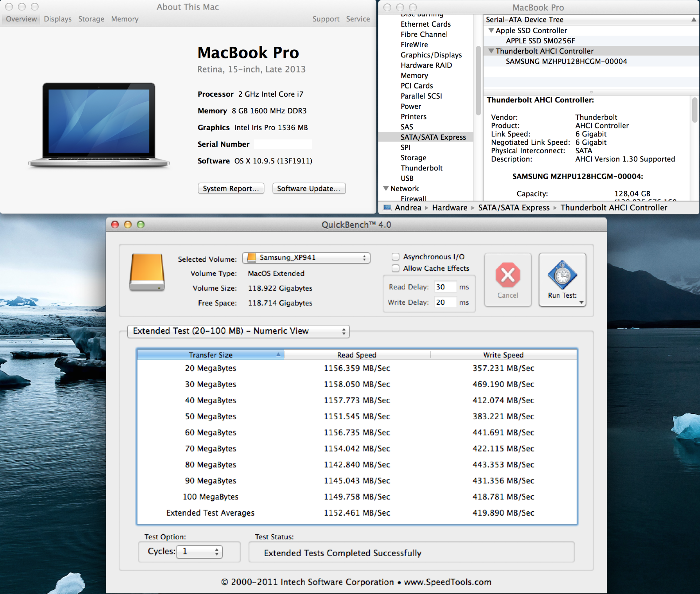Select Hardware RAID in sidebar
The width and height of the screenshot is (700, 594).
click(426, 65)
